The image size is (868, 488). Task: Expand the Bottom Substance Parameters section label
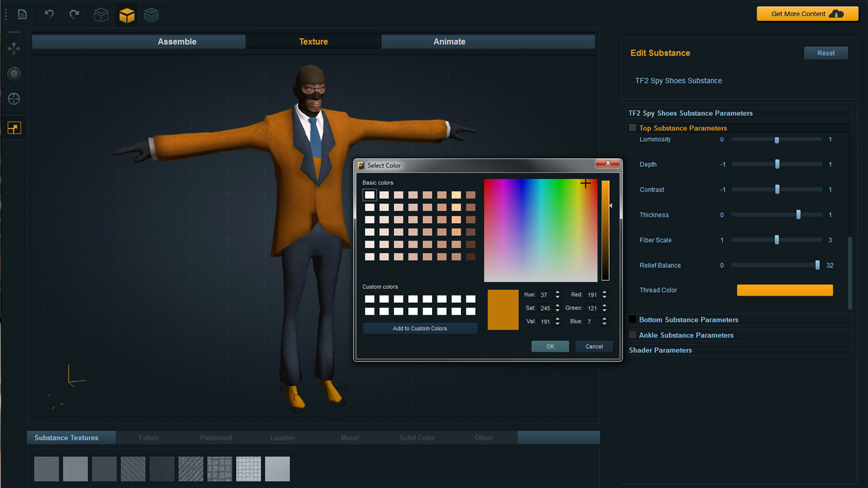(x=688, y=320)
